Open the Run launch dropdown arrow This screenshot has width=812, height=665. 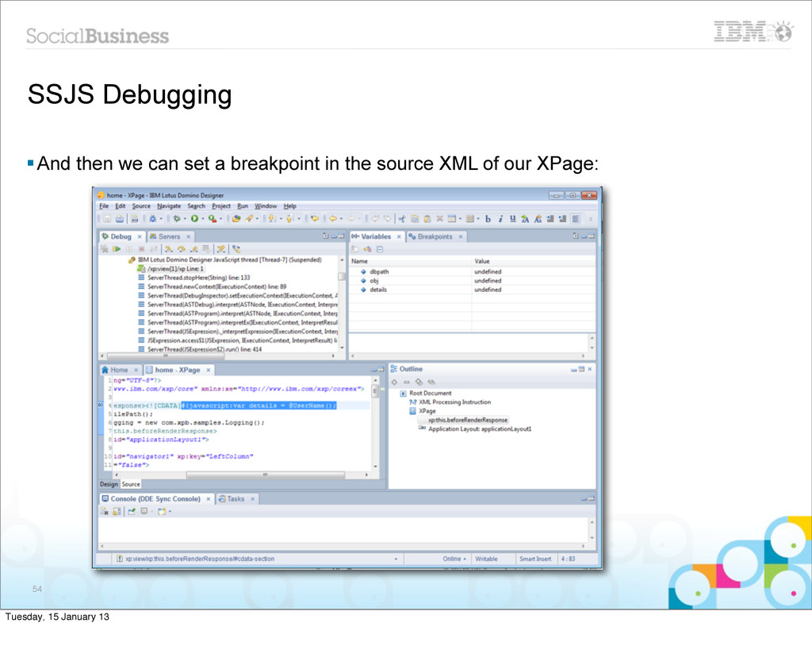click(202, 219)
